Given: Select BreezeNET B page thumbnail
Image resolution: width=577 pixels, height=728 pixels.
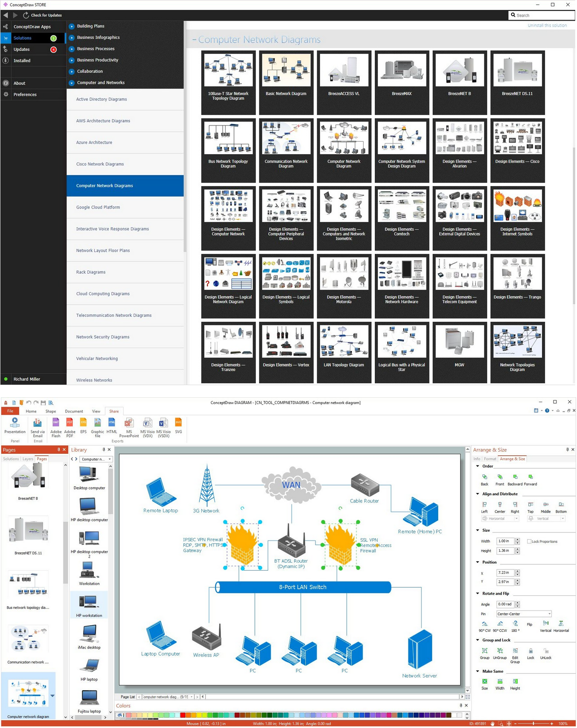Looking at the screenshot, I should [28, 481].
